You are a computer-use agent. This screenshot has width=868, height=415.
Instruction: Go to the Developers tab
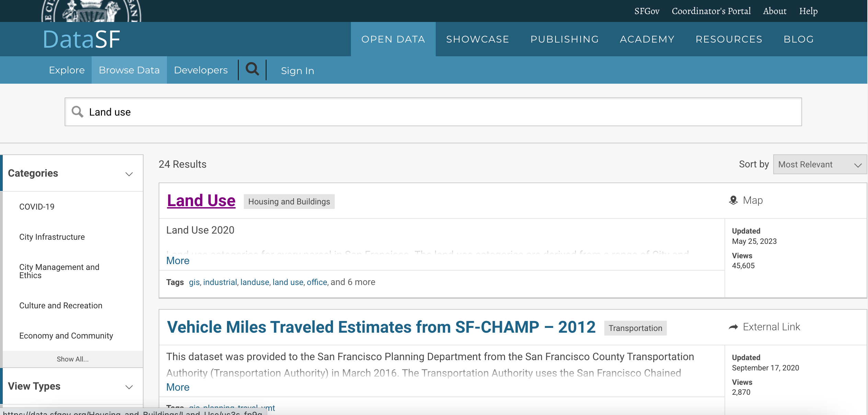pos(201,70)
